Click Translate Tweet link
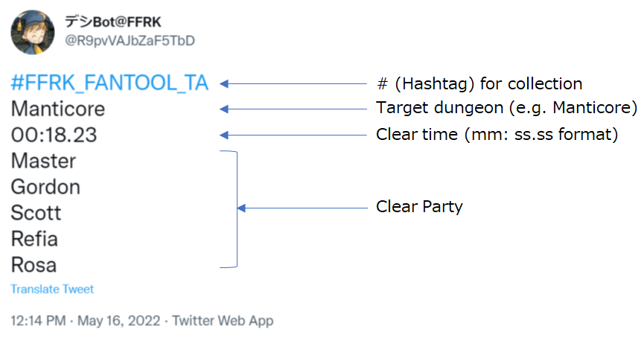Viewport: 644px width, 338px height. pyautogui.click(x=52, y=289)
